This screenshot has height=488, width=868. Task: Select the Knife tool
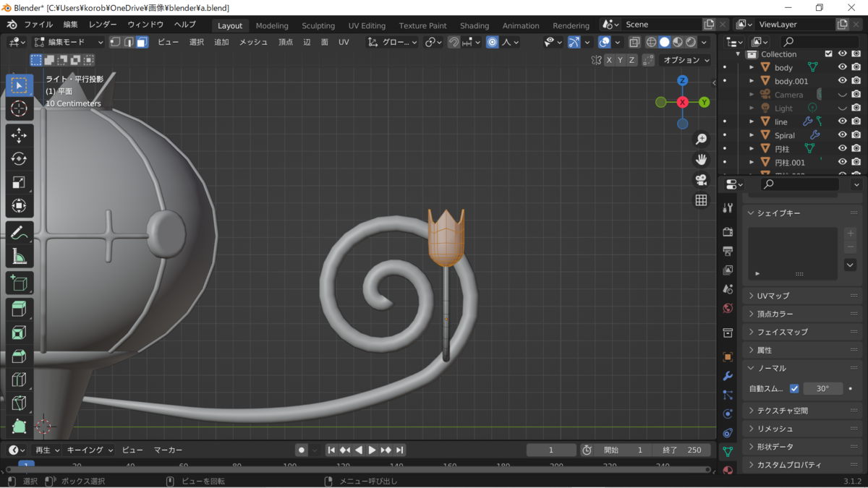(20, 403)
